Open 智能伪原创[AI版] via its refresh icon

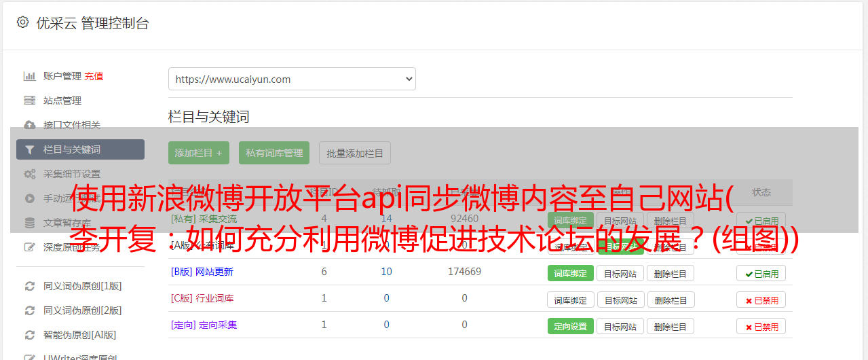30,335
